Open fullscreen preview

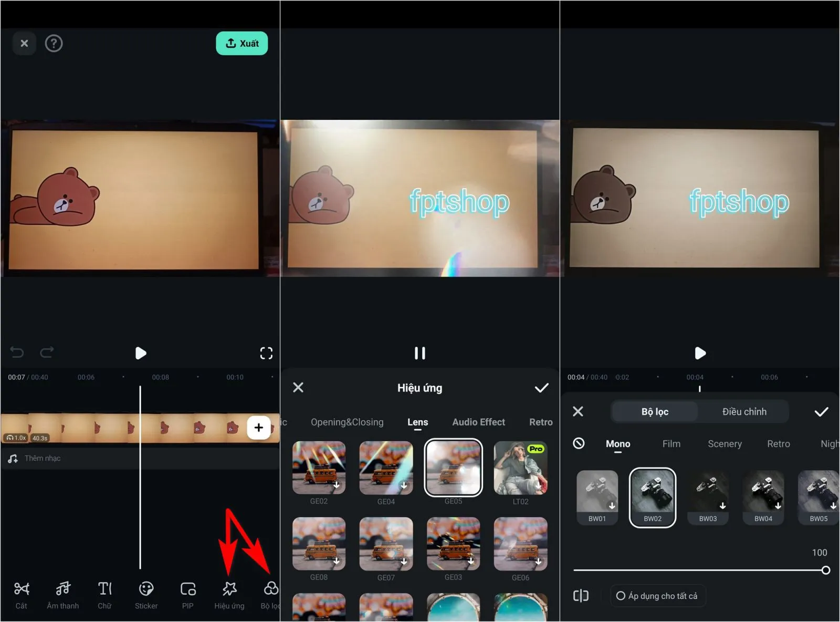click(x=266, y=353)
